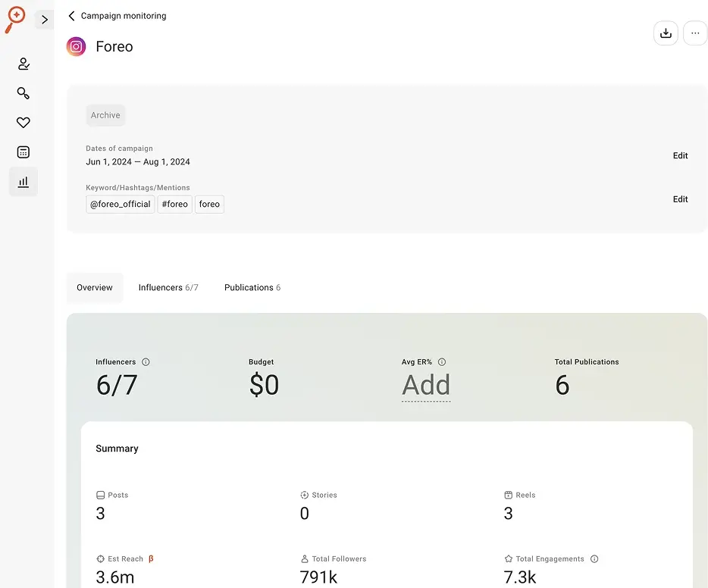Expand the sidebar navigation panel
The height and width of the screenshot is (588, 708).
(44, 20)
